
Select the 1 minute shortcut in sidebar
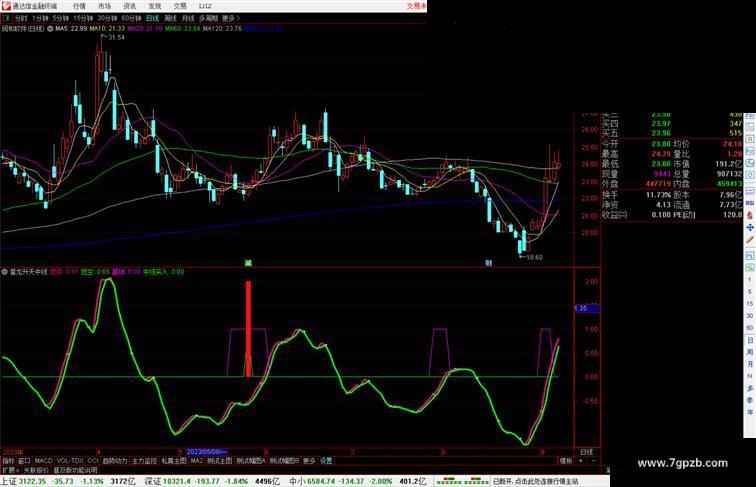(x=750, y=280)
